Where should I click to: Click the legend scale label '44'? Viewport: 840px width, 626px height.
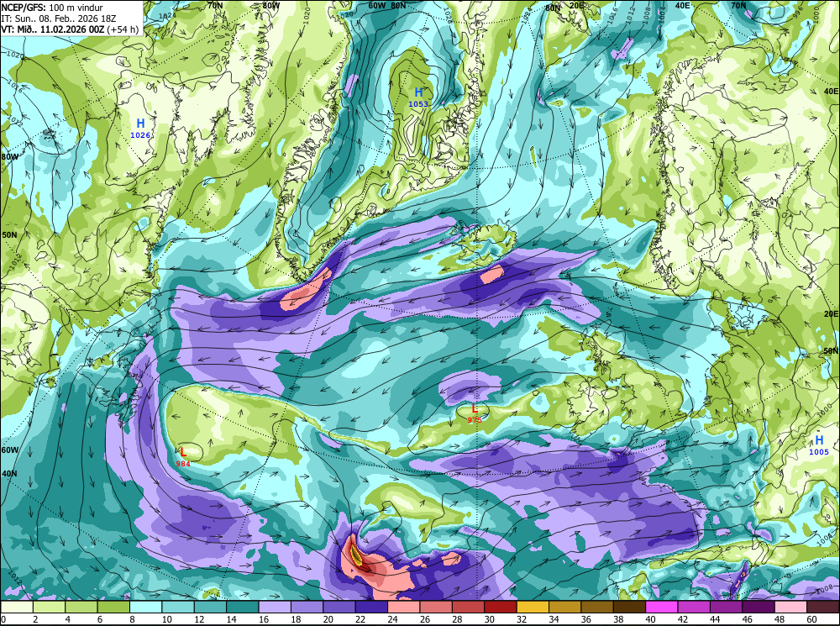point(715,619)
